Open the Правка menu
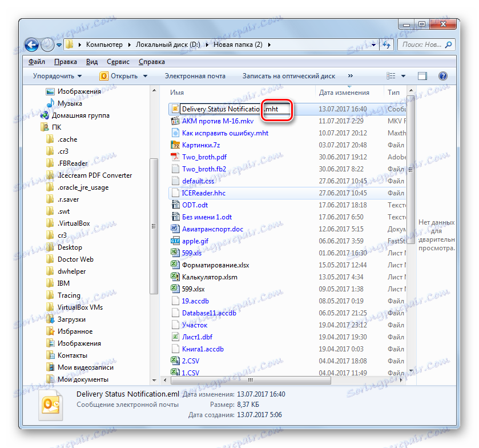This screenshot has height=448, width=479. [x=66, y=62]
